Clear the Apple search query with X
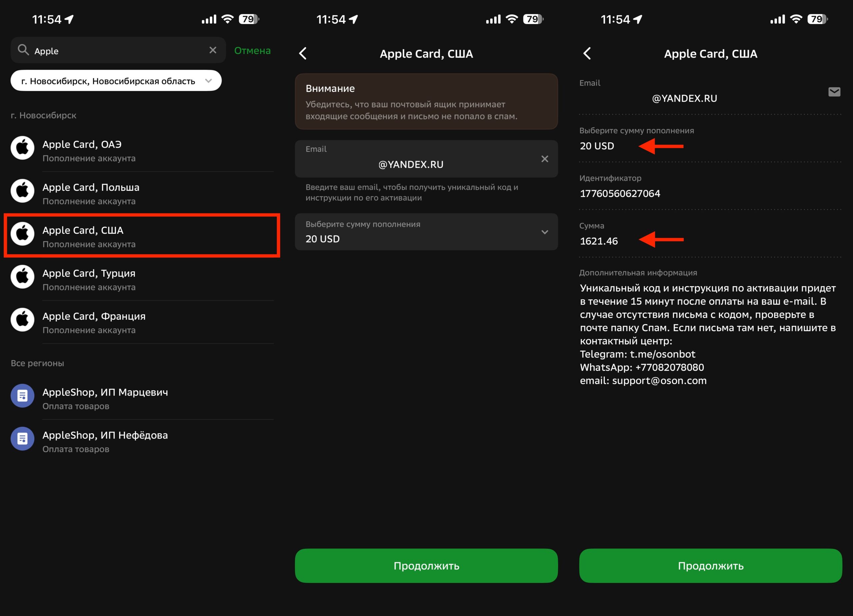This screenshot has height=616, width=853. [x=213, y=50]
